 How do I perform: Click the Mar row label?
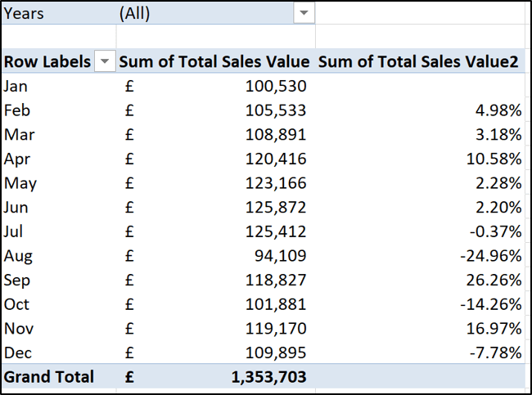[x=17, y=134]
